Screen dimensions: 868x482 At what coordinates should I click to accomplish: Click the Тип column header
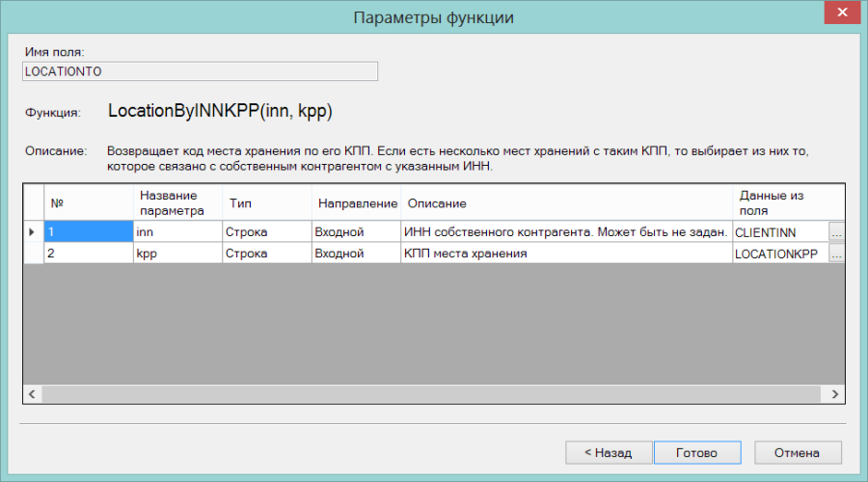267,202
